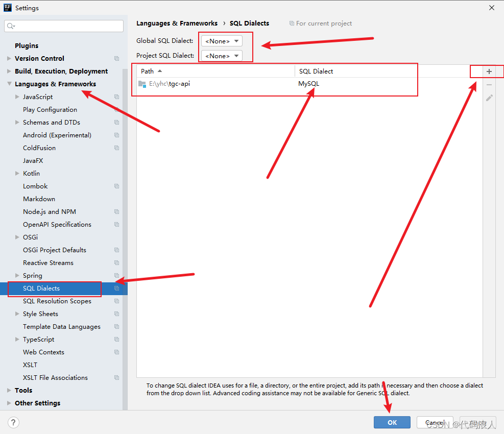504x434 pixels.
Task: Expand the Kotlin tree node
Action: click(17, 173)
